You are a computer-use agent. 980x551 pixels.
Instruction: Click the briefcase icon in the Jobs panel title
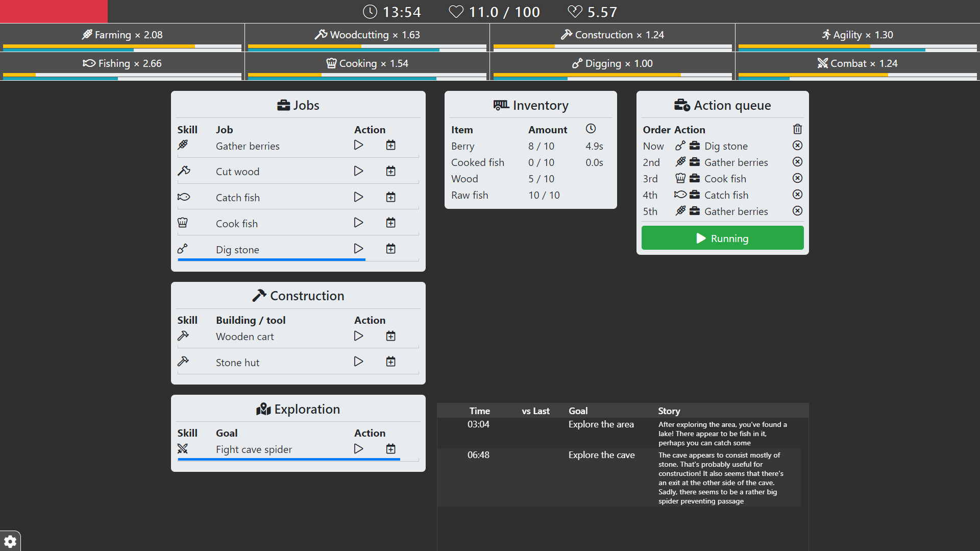point(284,105)
